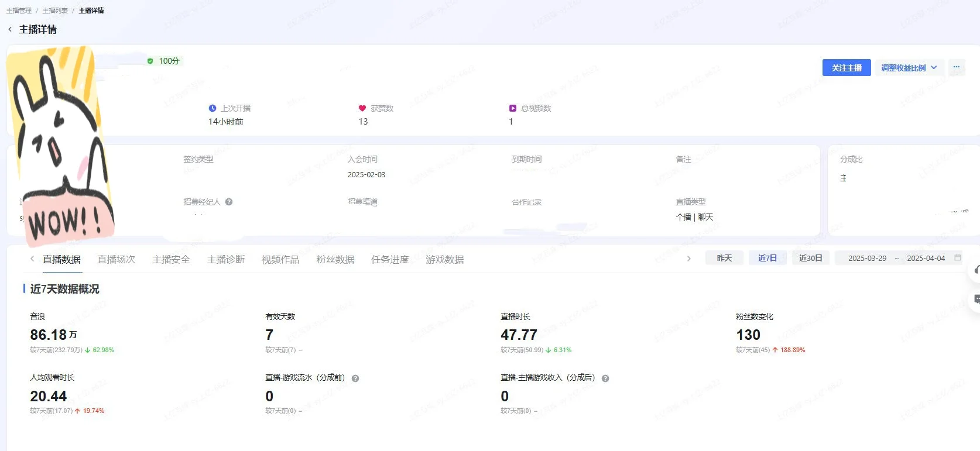Click the 19.74% increase indicator under 人均观看时长

[90, 411]
